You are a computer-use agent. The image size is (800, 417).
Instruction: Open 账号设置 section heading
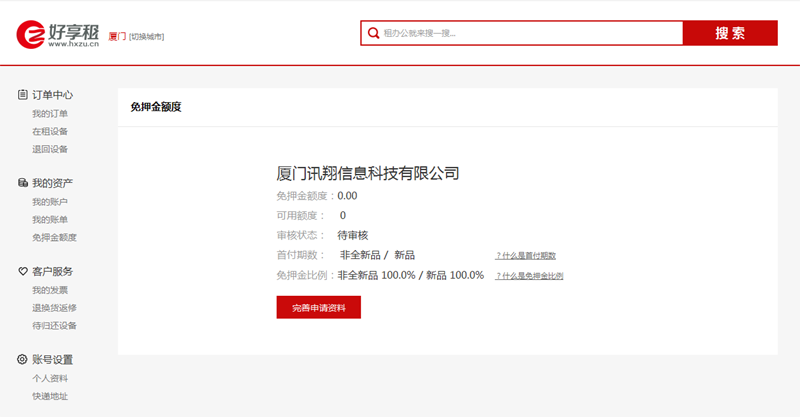pos(53,360)
